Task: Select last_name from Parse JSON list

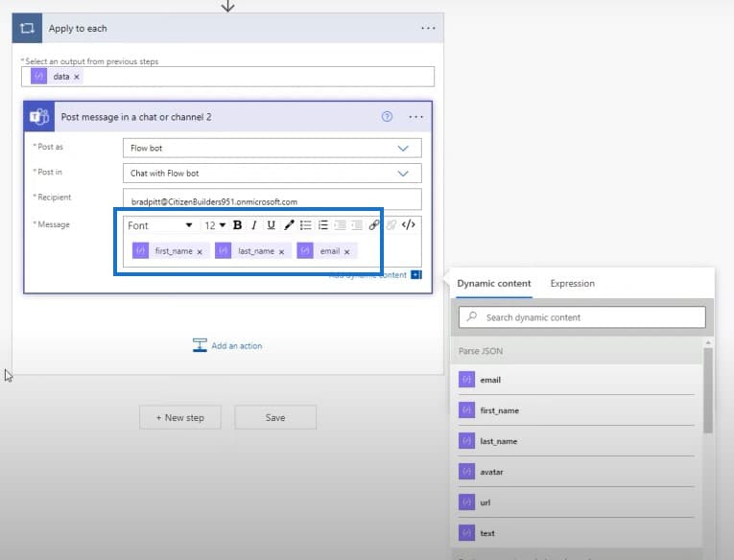Action: point(577,441)
